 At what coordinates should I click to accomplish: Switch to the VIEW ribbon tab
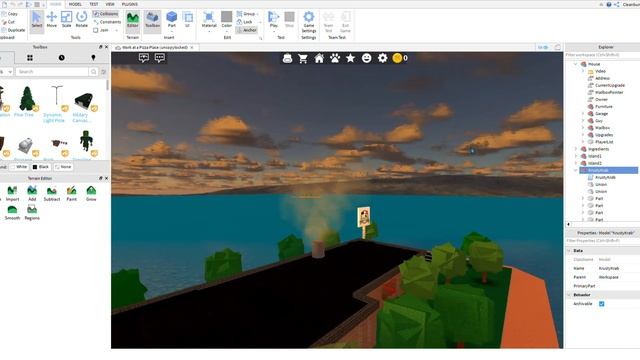pyautogui.click(x=110, y=4)
